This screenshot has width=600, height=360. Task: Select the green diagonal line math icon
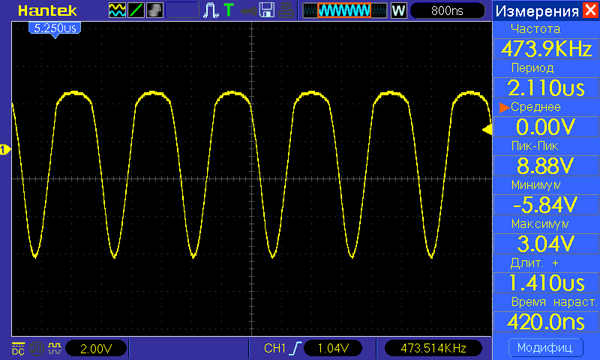136,10
